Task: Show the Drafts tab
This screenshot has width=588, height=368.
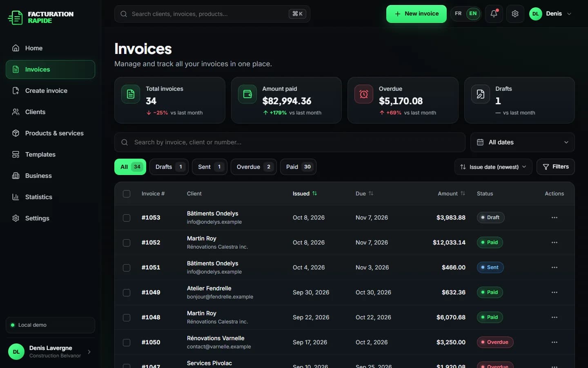Action: (x=169, y=167)
